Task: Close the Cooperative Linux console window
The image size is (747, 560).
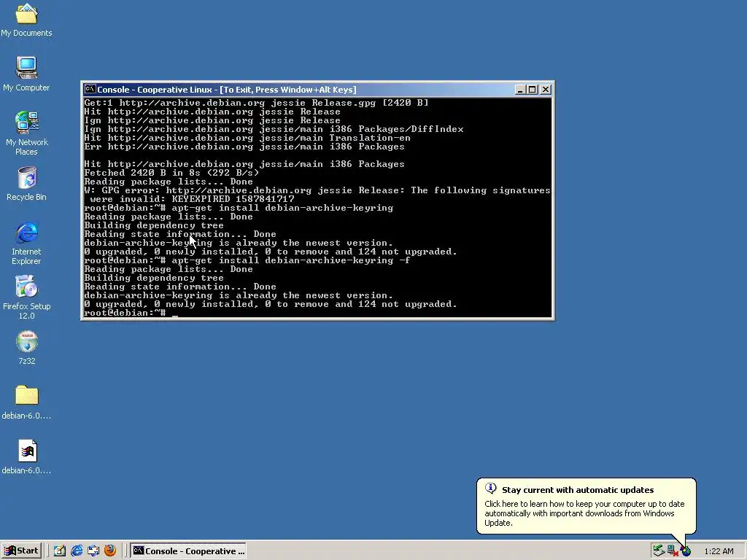Action: click(x=546, y=90)
